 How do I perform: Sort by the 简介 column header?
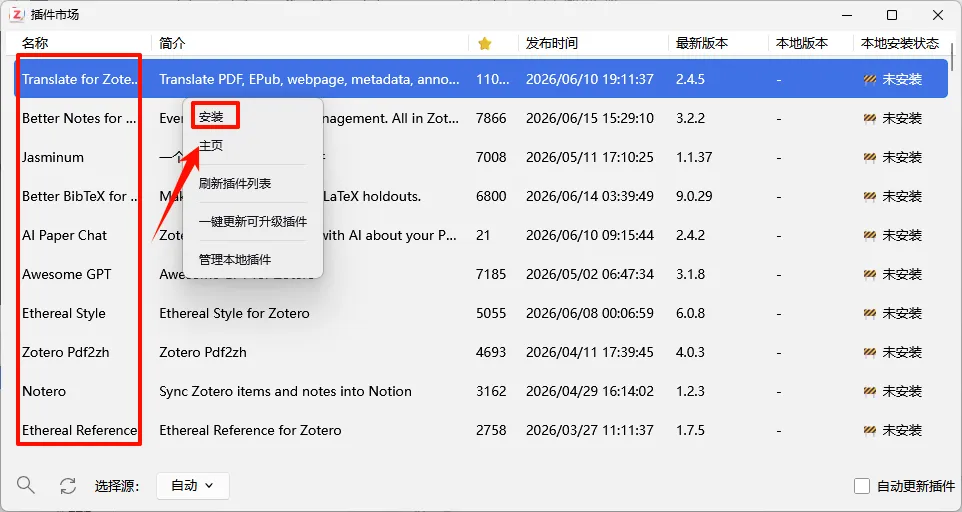tap(172, 44)
